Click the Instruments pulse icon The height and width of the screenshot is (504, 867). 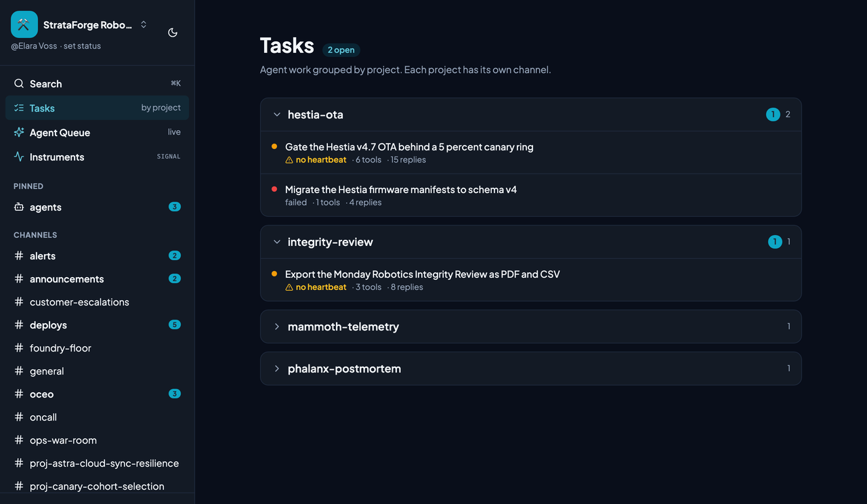(x=19, y=156)
